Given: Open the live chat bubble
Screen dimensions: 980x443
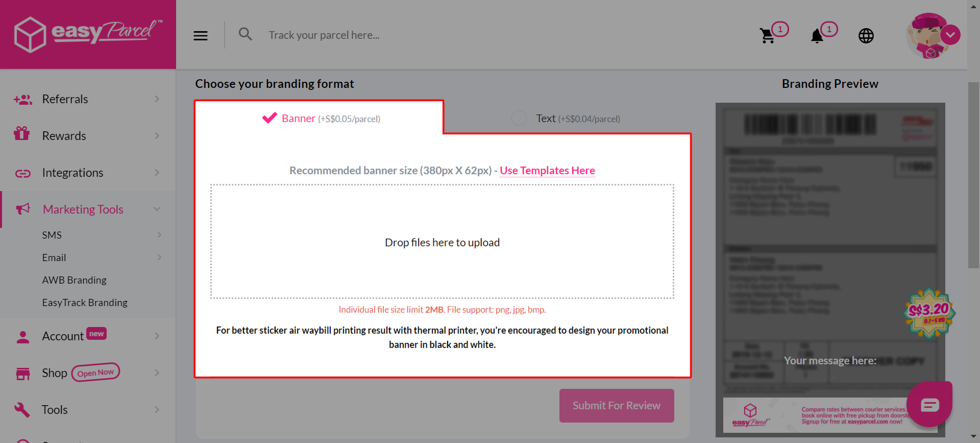Looking at the screenshot, I should (929, 404).
